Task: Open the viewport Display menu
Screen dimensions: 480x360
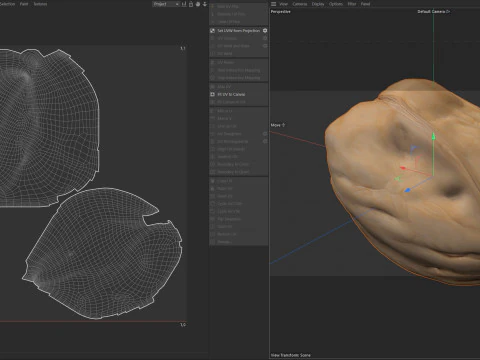Action: click(x=318, y=4)
